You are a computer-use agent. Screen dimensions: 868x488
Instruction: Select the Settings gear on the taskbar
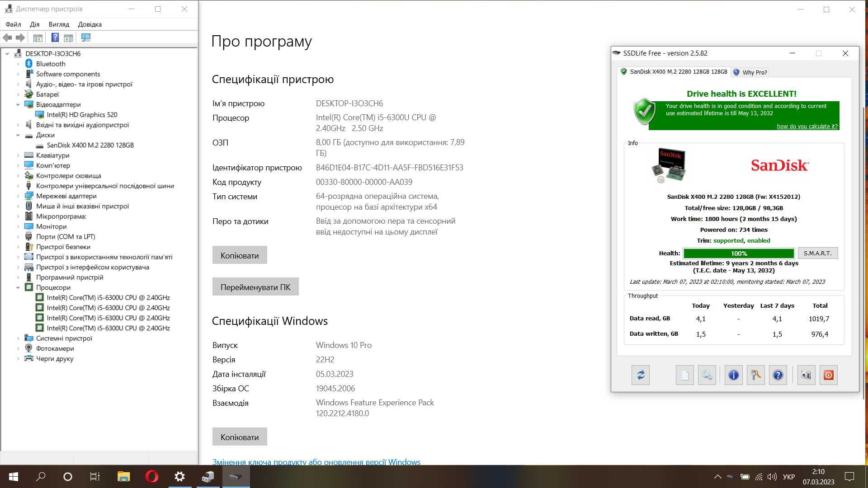click(179, 477)
